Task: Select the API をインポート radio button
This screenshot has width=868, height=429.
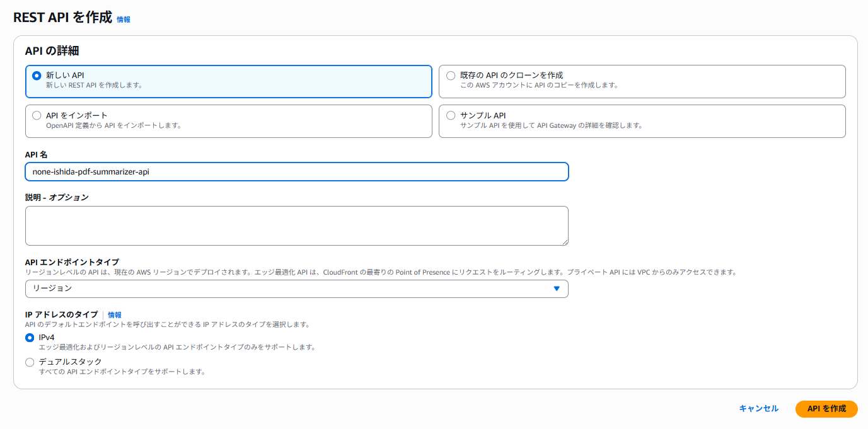Action: pyautogui.click(x=36, y=115)
